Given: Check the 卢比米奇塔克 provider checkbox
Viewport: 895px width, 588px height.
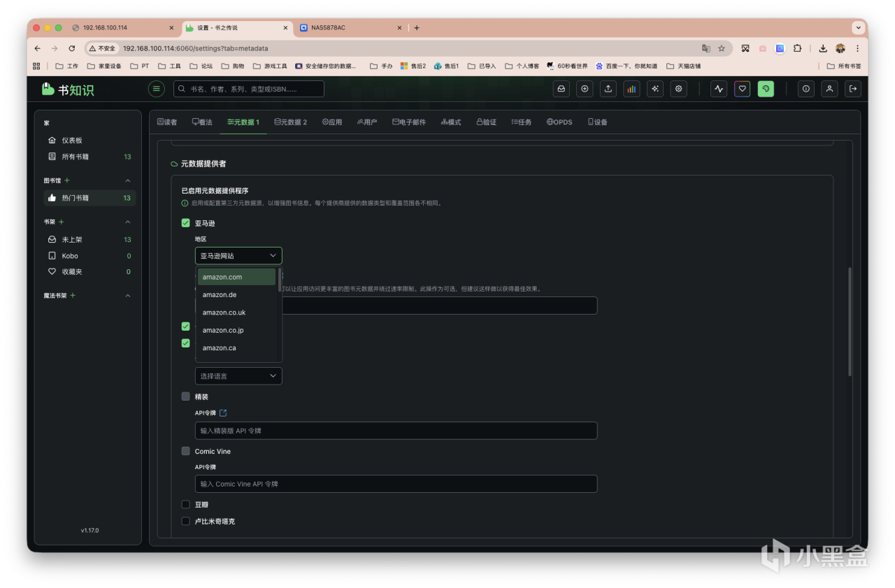Looking at the screenshot, I should click(185, 521).
